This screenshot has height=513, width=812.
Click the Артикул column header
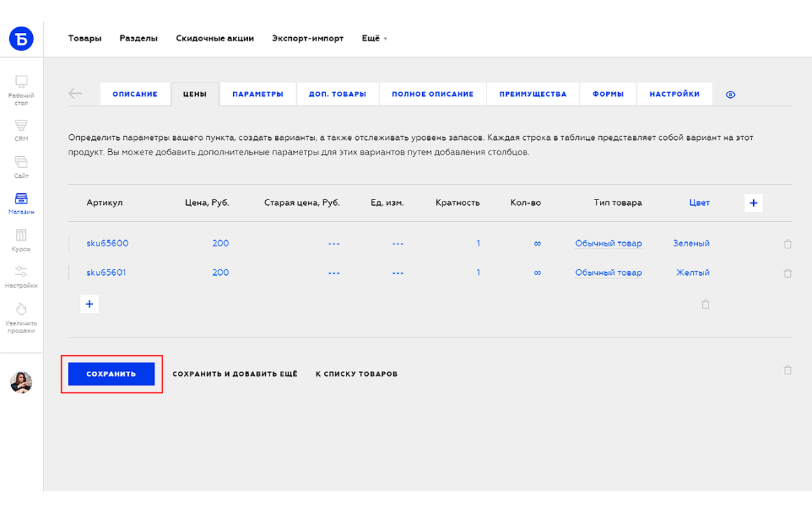click(x=104, y=202)
